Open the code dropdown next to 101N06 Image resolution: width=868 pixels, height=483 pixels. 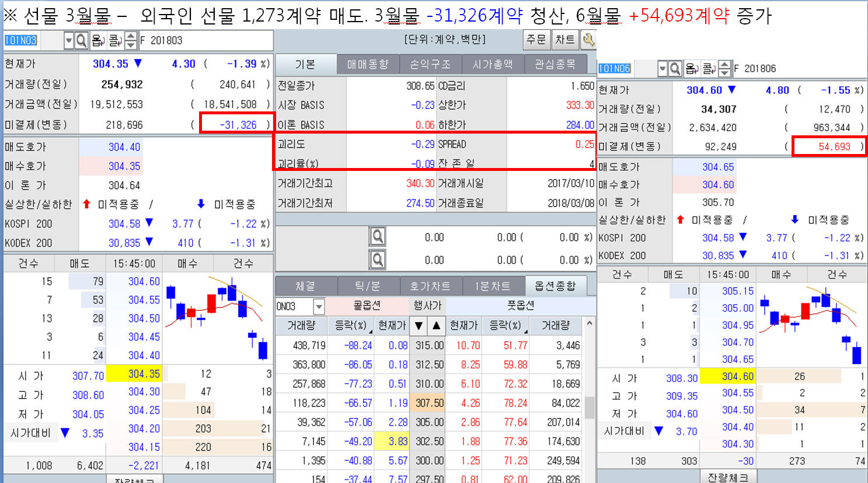[663, 68]
